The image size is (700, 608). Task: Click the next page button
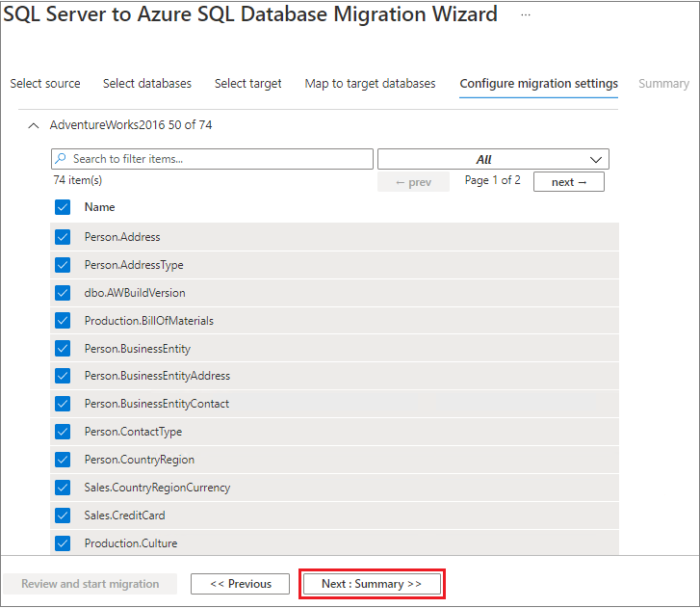pos(569,182)
